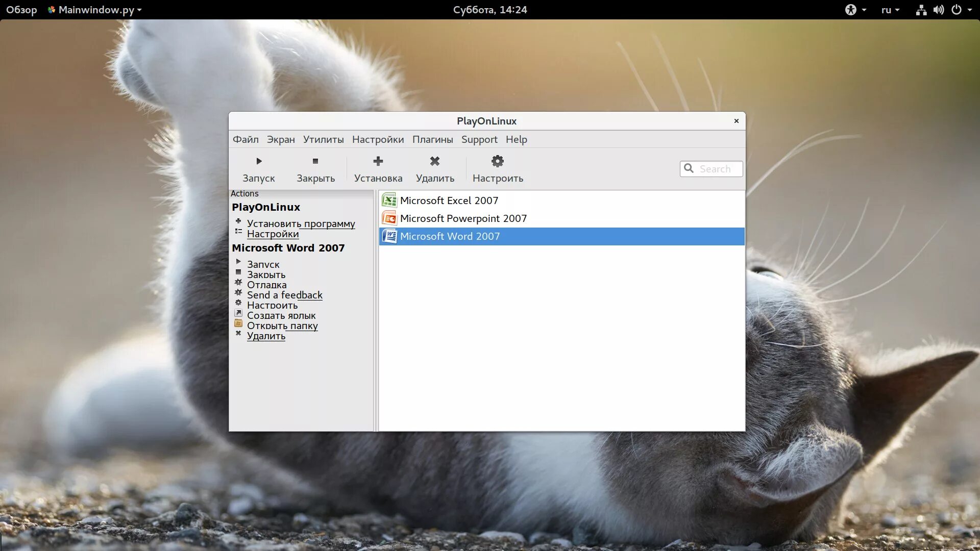This screenshot has width=980, height=551.
Task: Select the Запуск action for Word
Action: (262, 264)
